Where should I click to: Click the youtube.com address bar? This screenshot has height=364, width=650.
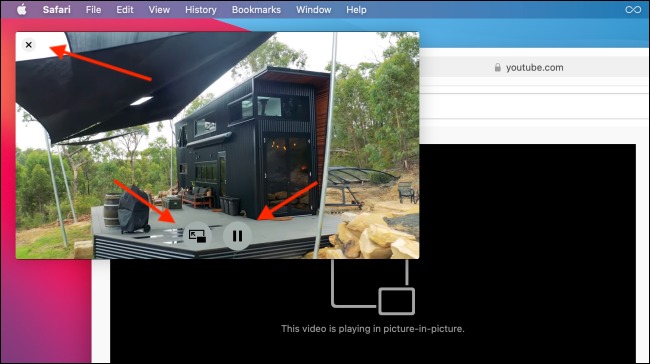pos(535,67)
